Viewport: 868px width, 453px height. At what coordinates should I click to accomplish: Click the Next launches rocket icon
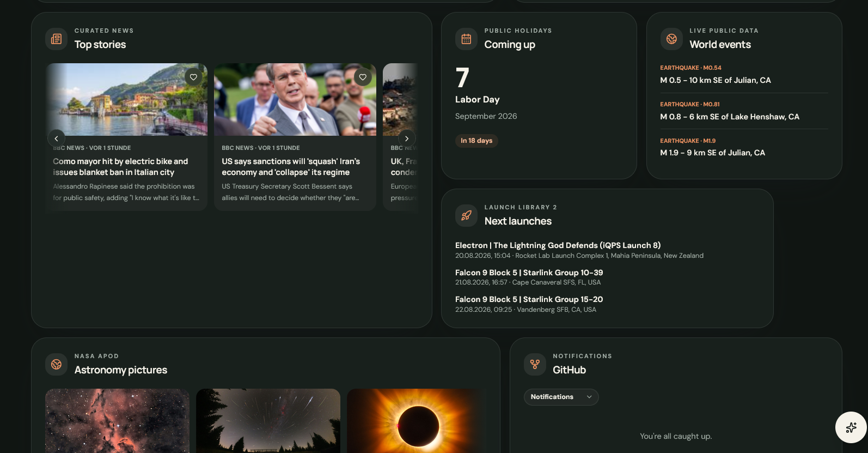[x=466, y=215]
